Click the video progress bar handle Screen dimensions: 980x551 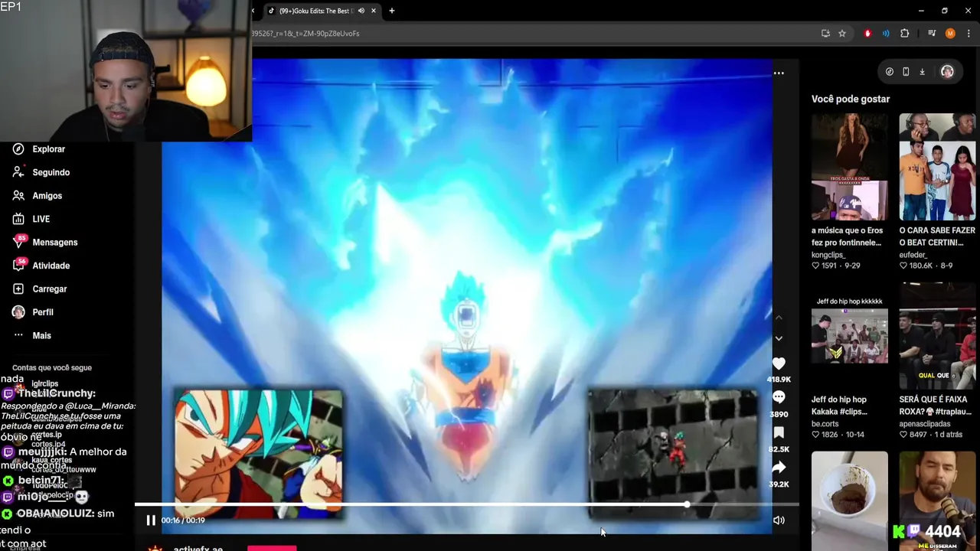(x=687, y=504)
